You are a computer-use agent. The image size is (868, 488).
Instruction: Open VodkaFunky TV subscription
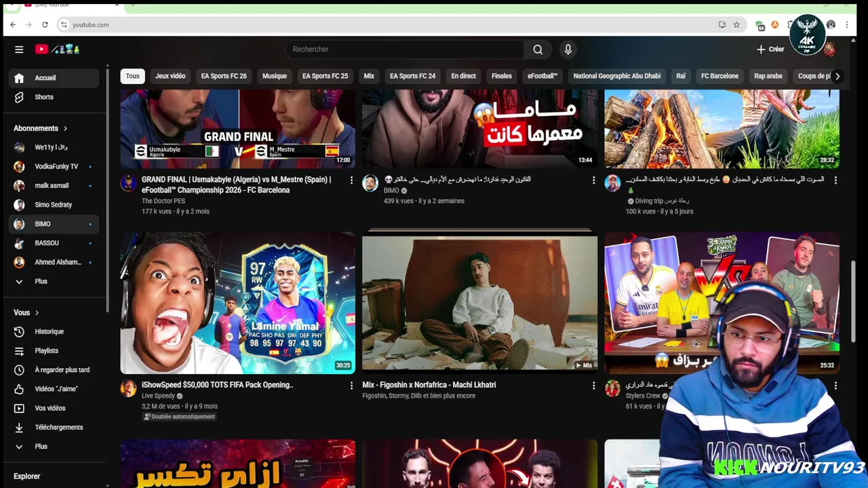tap(54, 166)
